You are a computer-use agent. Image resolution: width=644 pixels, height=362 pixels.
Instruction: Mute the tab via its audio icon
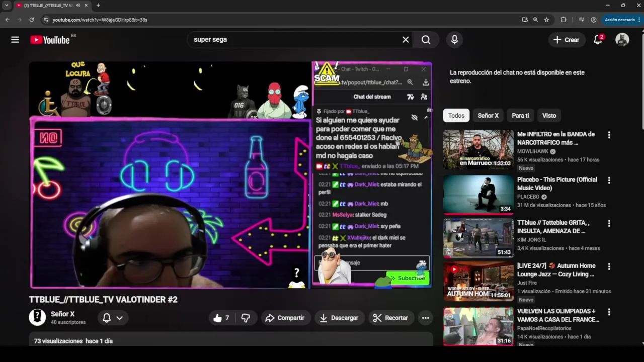point(78,6)
